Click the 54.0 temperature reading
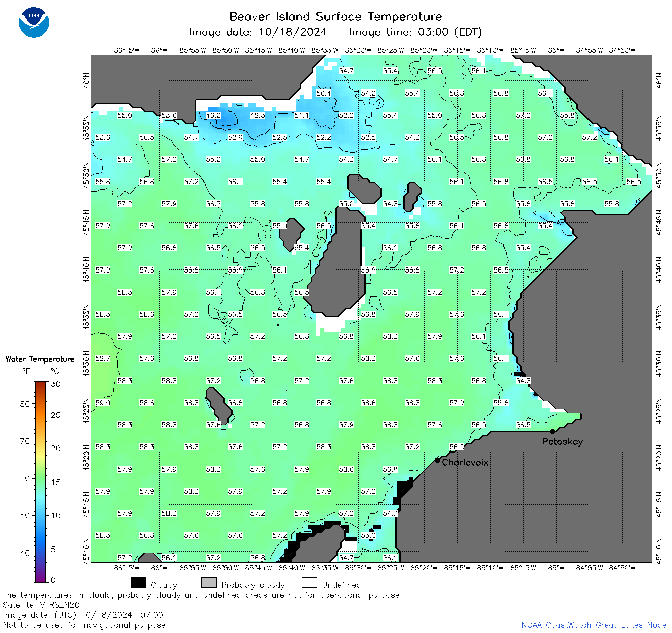Viewport: 672px width, 633px height. (x=368, y=93)
